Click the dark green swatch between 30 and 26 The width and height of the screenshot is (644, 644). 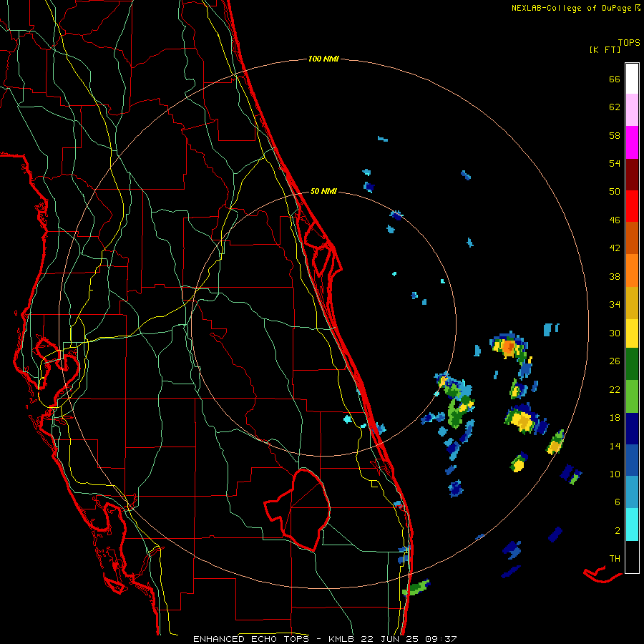pyautogui.click(x=632, y=364)
